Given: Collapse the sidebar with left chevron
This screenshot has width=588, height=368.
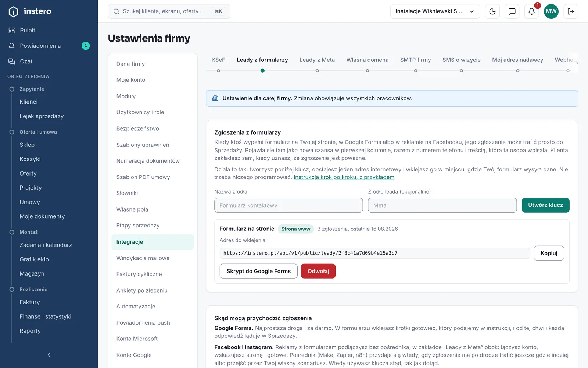Looking at the screenshot, I should click(x=49, y=355).
